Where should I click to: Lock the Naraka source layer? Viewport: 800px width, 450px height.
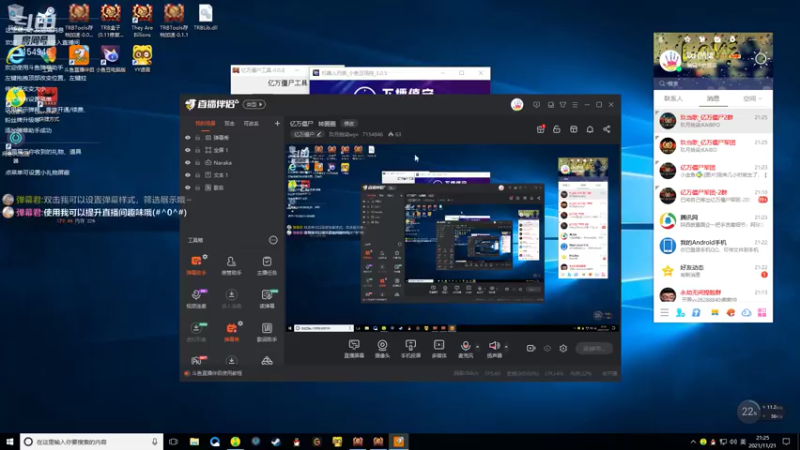point(197,163)
